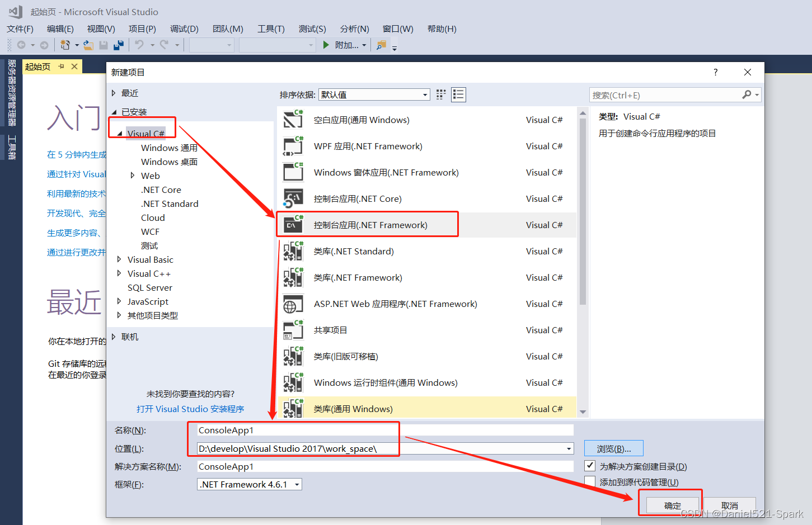
Task: Select the WPF 应用(.NET Framework) template icon
Action: coord(293,145)
